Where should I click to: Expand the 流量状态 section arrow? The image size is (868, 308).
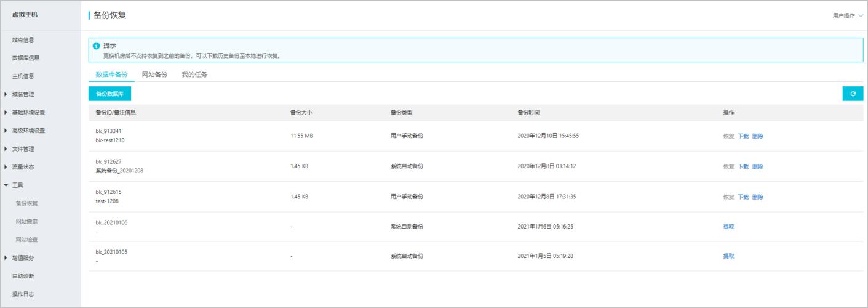pyautogui.click(x=6, y=167)
